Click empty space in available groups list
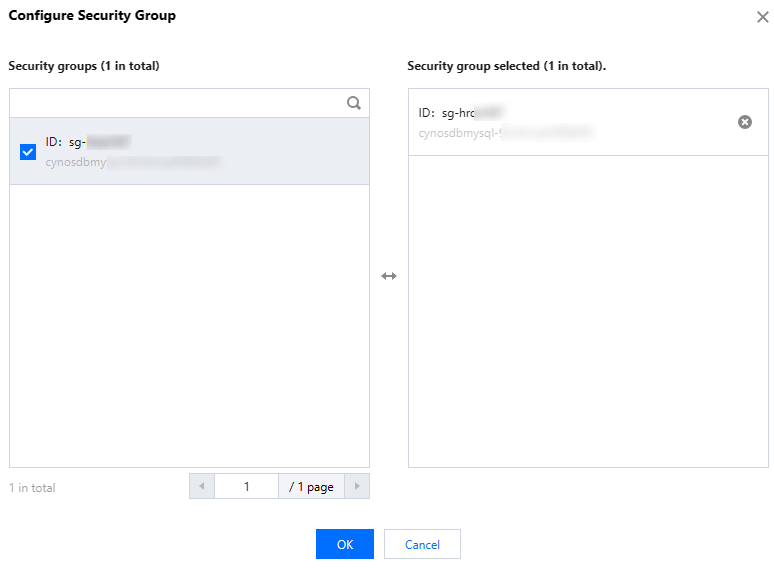774x574 pixels. 189,320
